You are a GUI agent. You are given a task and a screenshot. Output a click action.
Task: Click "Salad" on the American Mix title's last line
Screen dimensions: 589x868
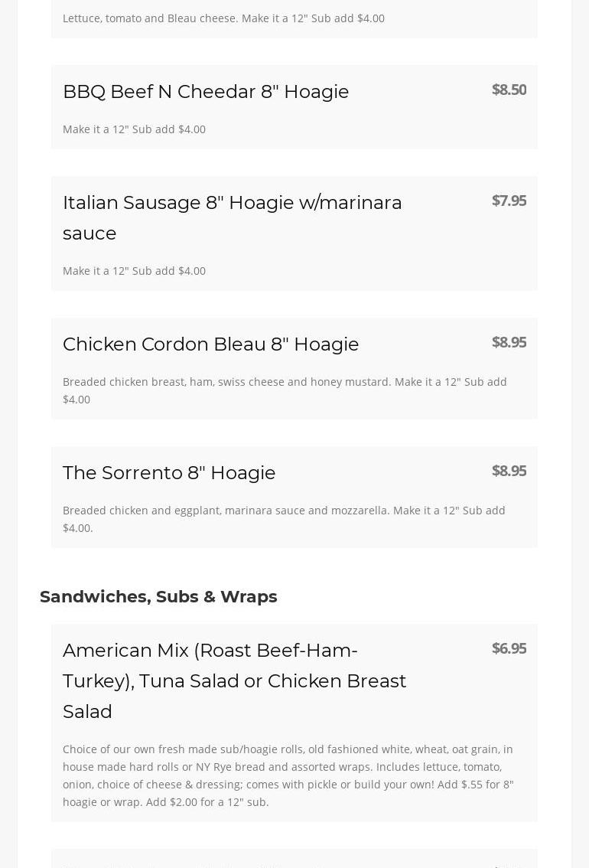click(x=87, y=712)
